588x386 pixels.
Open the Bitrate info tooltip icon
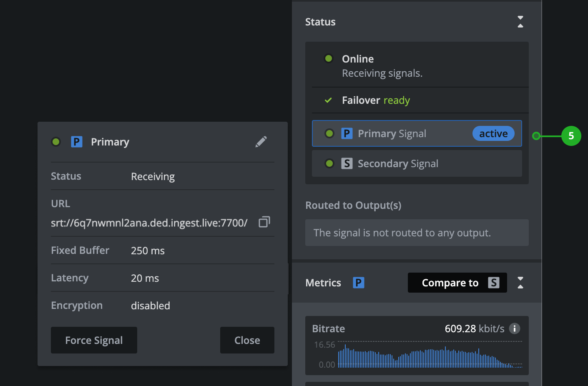click(x=515, y=328)
